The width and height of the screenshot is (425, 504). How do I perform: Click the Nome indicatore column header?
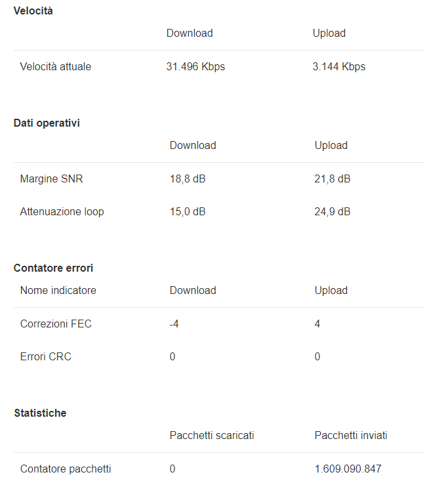[x=58, y=291]
